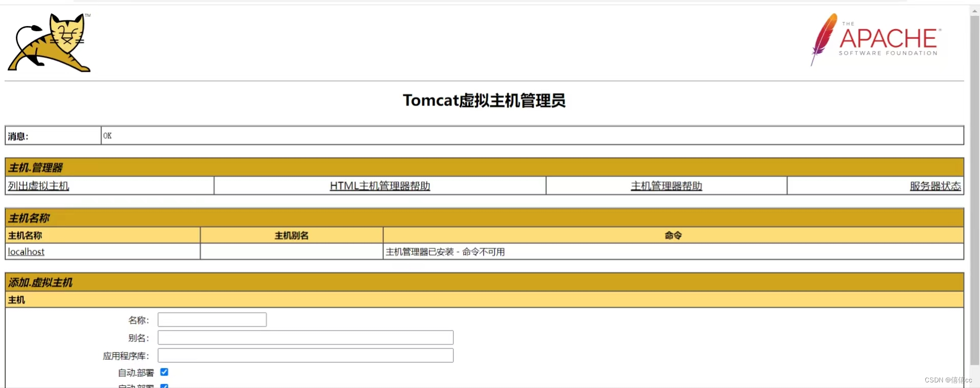Select the OK message text
Screen dimensions: 980x388
click(107, 136)
